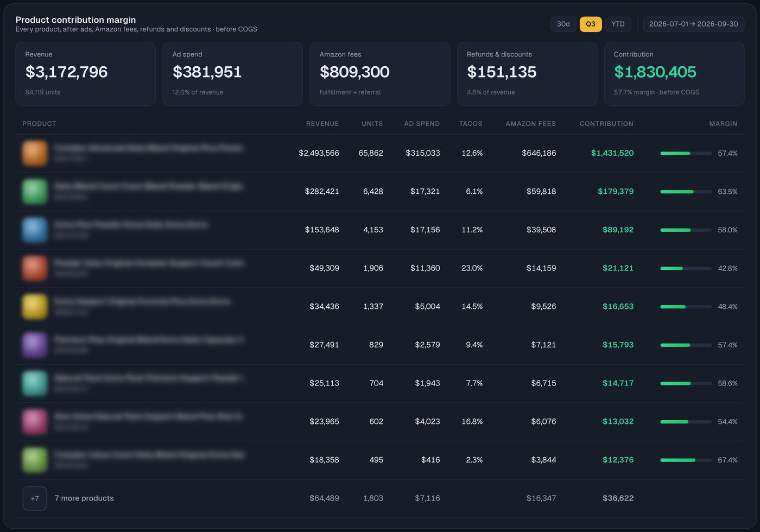This screenshot has height=532, width=760.
Task: Click the yellow product icon in the $34,436 row
Action: [35, 306]
